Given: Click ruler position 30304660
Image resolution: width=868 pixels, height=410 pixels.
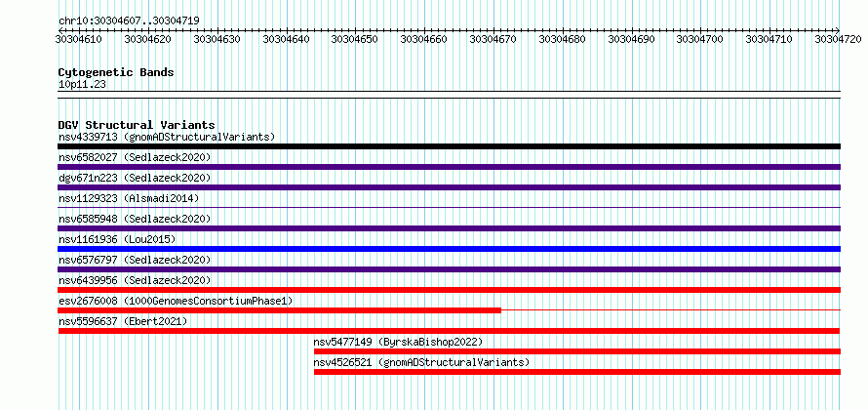Looking at the screenshot, I should 424,39.
